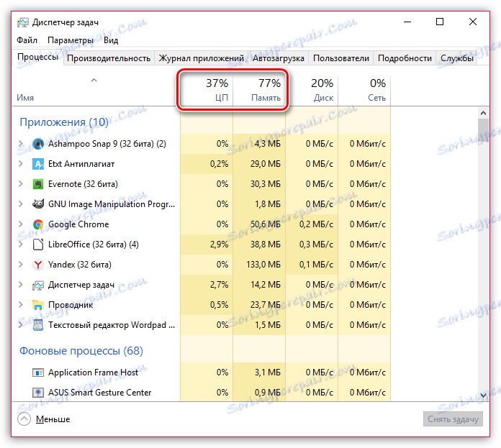Open the Пользователи tab

coord(341,58)
